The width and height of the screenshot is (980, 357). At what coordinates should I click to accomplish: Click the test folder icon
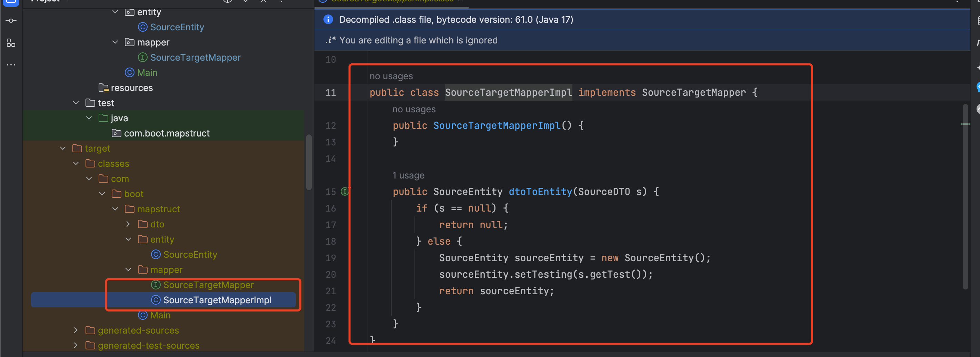point(90,103)
